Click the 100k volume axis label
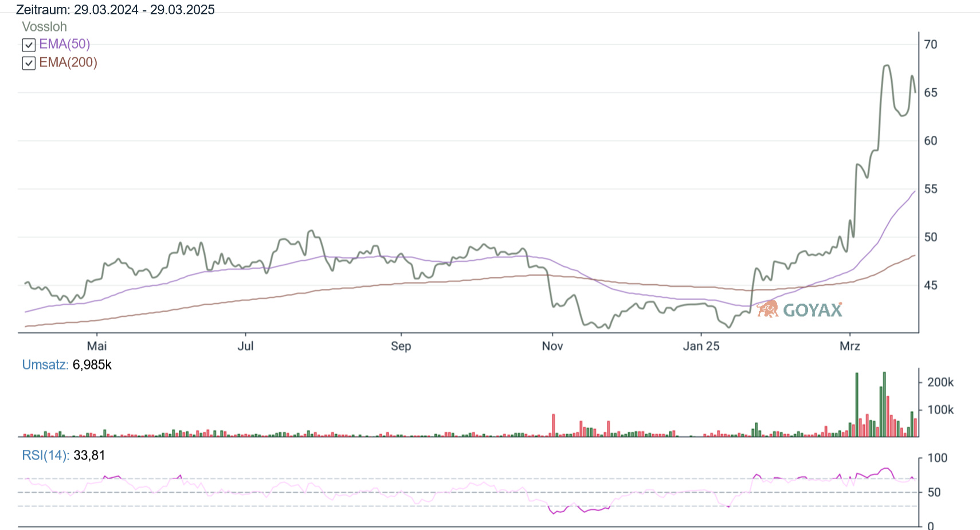980x530 pixels. coord(940,410)
